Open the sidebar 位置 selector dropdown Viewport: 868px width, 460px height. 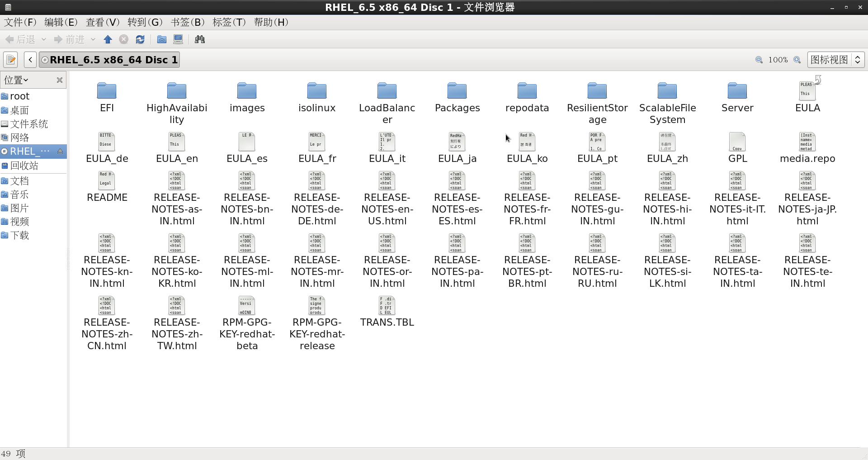tap(16, 80)
